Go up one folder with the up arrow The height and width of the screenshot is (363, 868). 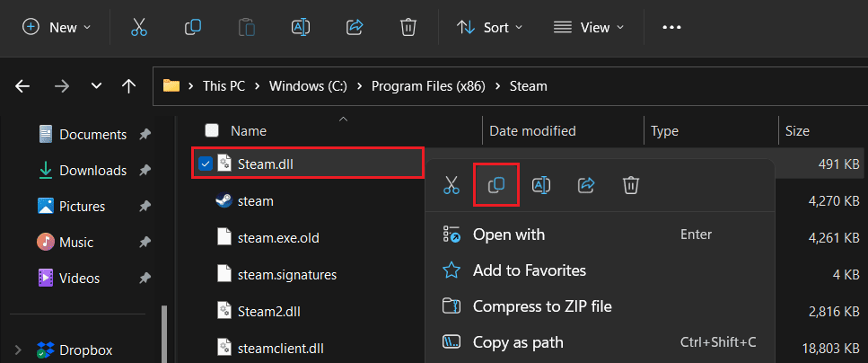(128, 86)
